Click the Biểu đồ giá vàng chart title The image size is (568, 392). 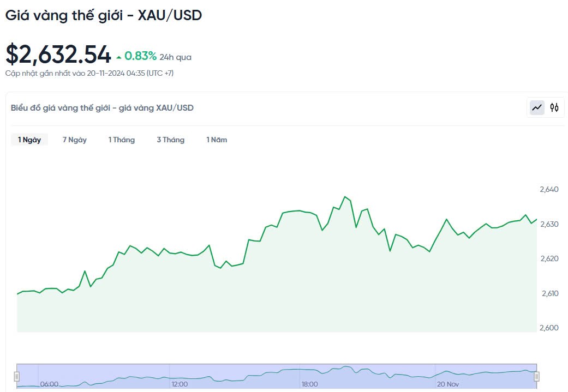pos(102,108)
